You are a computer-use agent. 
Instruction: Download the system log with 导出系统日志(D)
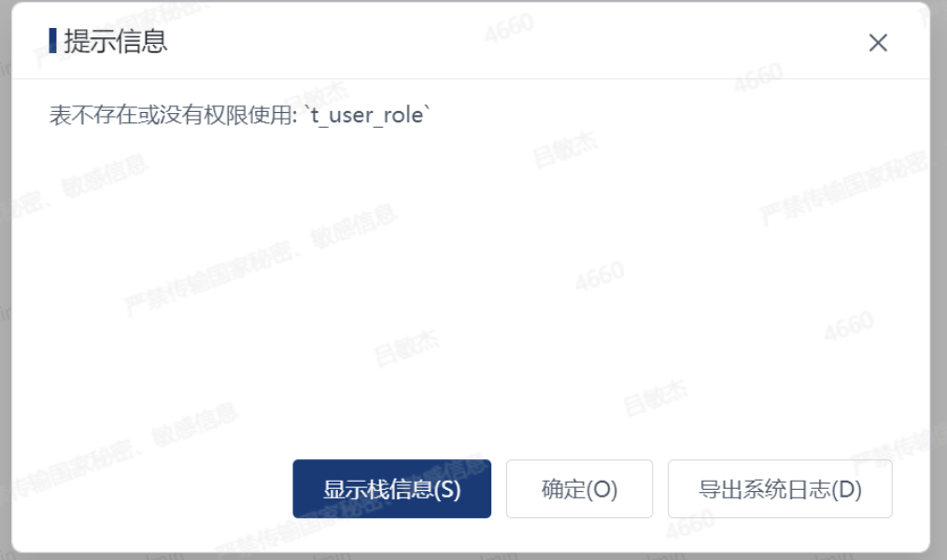tap(780, 489)
